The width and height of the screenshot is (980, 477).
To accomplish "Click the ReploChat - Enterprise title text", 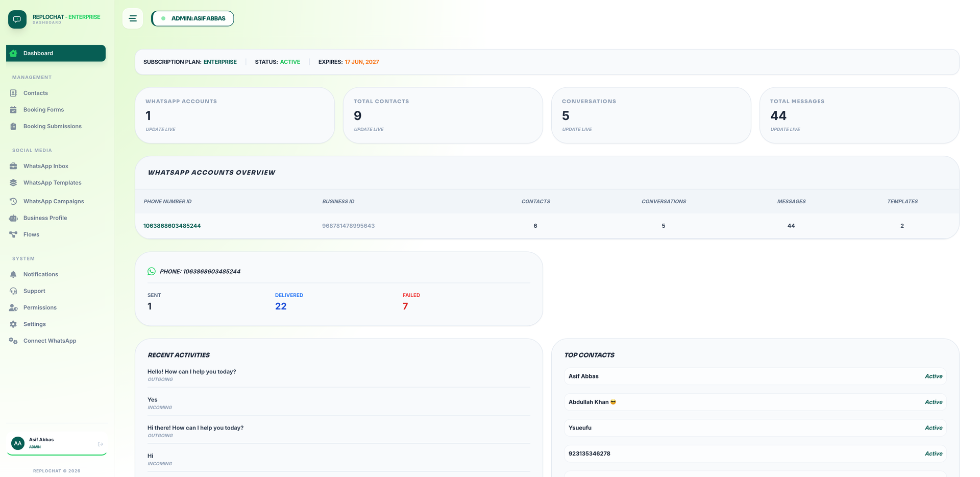I will point(66,17).
